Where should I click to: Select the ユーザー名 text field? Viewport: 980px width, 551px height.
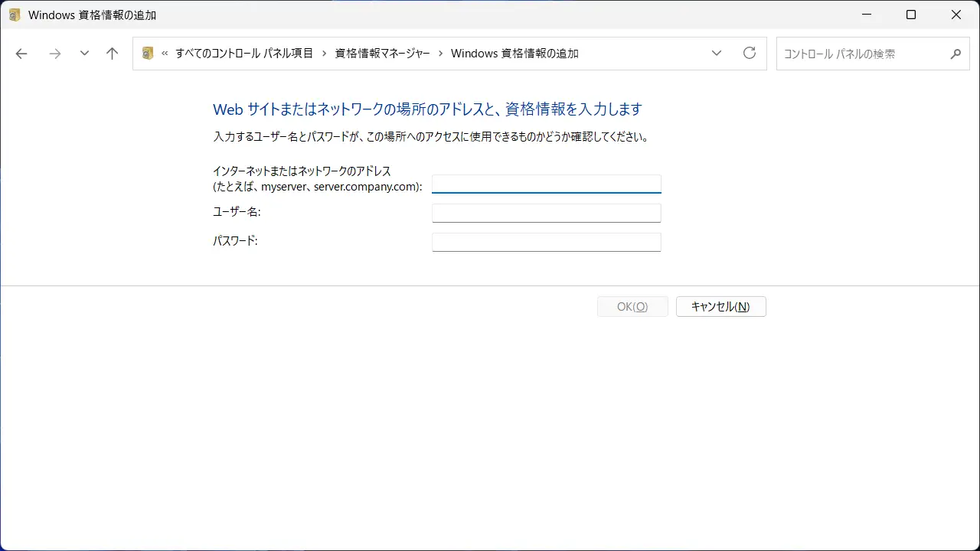546,213
